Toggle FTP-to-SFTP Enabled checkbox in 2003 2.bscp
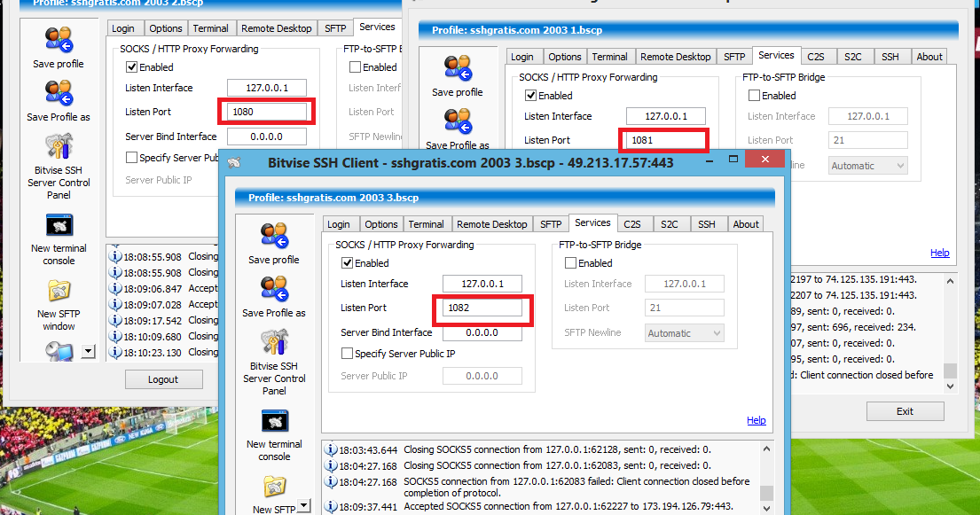Image resolution: width=980 pixels, height=515 pixels. click(x=356, y=66)
